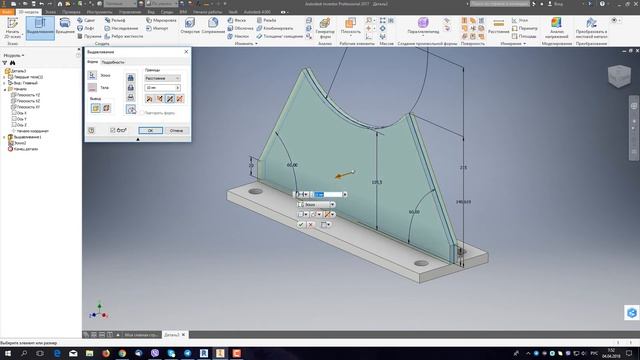
Task: Click the Profile (Эскиз) selector button
Action: [x=93, y=76]
